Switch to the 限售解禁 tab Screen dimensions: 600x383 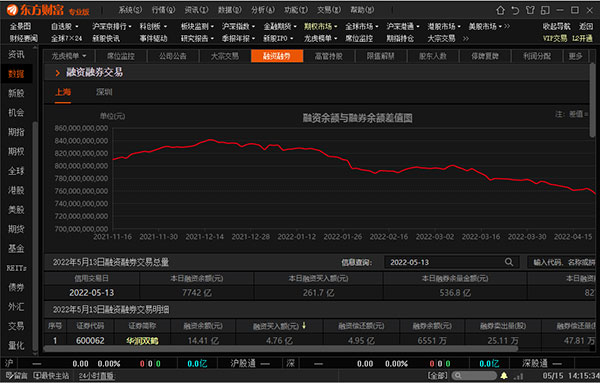[381, 56]
